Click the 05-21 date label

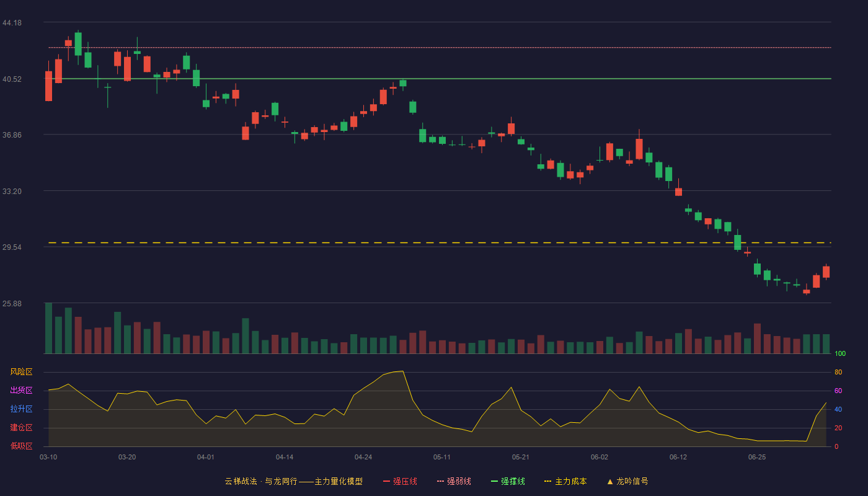point(521,457)
